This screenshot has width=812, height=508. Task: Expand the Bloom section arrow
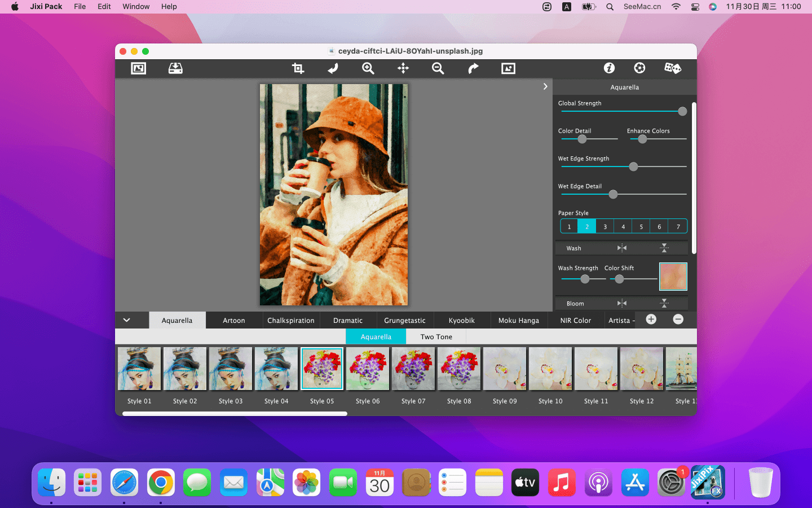pyautogui.click(x=664, y=303)
